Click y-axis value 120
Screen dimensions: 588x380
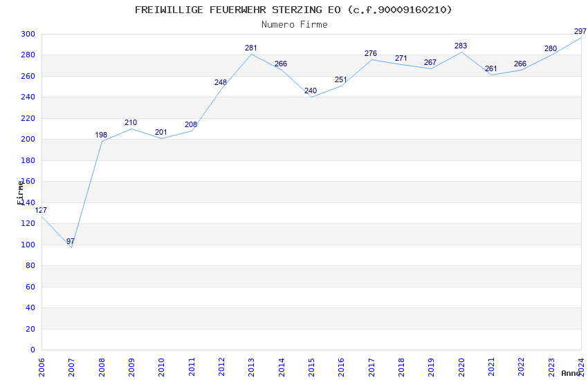(28, 223)
